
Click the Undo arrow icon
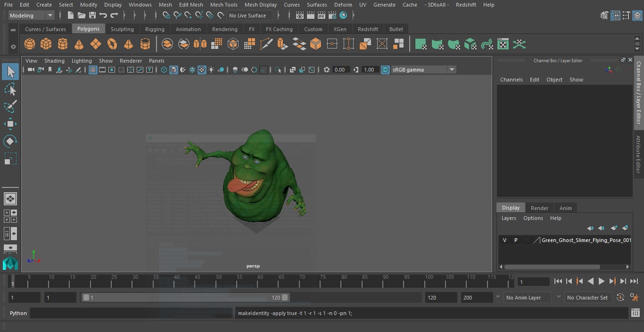pos(103,16)
